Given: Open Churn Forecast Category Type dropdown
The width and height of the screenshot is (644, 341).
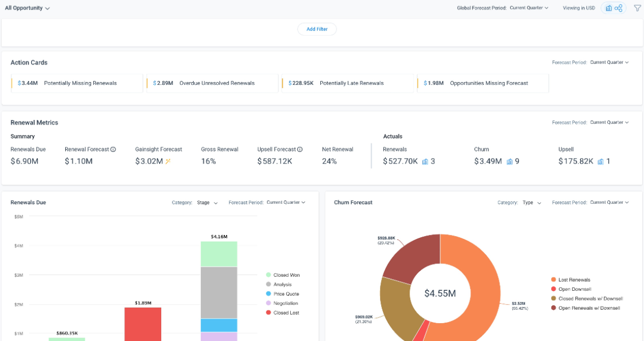Looking at the screenshot, I should (532, 203).
